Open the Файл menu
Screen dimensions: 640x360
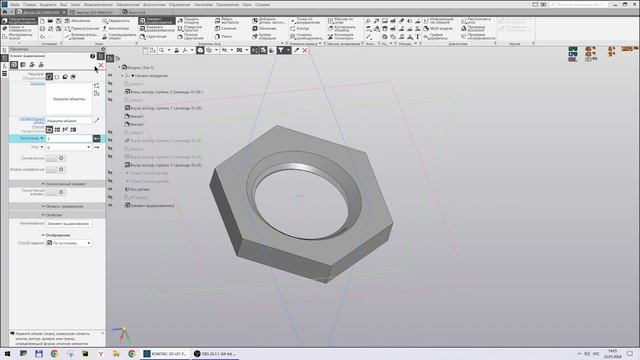(x=15, y=4)
